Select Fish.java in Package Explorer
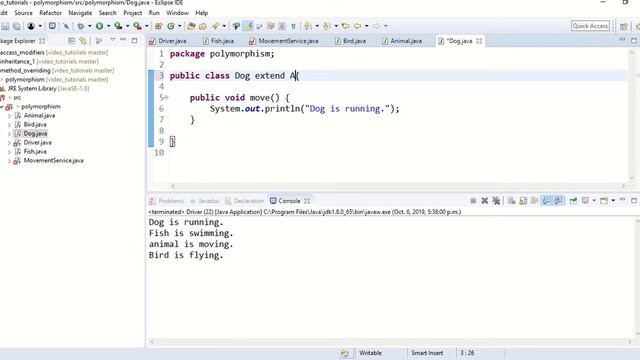This screenshot has width=640, height=360. [x=35, y=151]
